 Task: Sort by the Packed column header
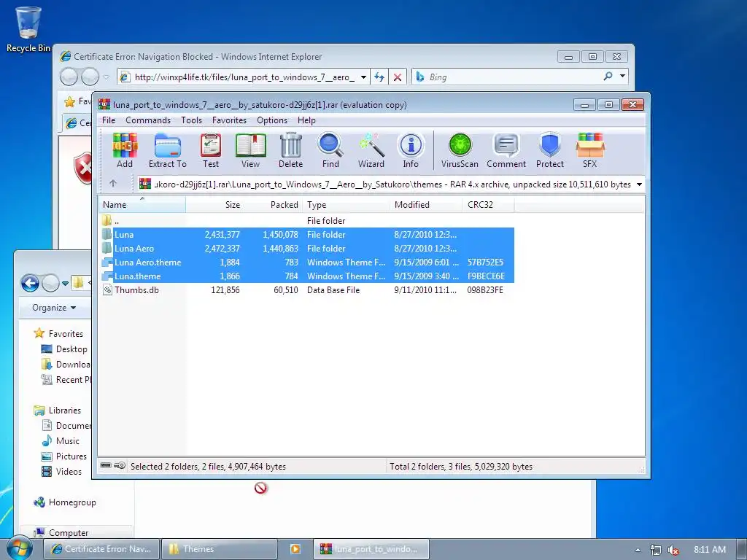click(x=273, y=205)
